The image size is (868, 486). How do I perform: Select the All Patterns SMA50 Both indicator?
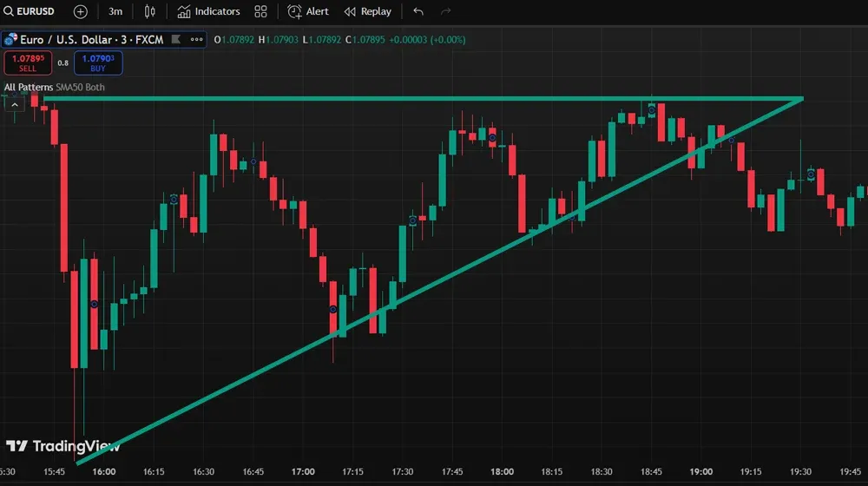coord(54,87)
